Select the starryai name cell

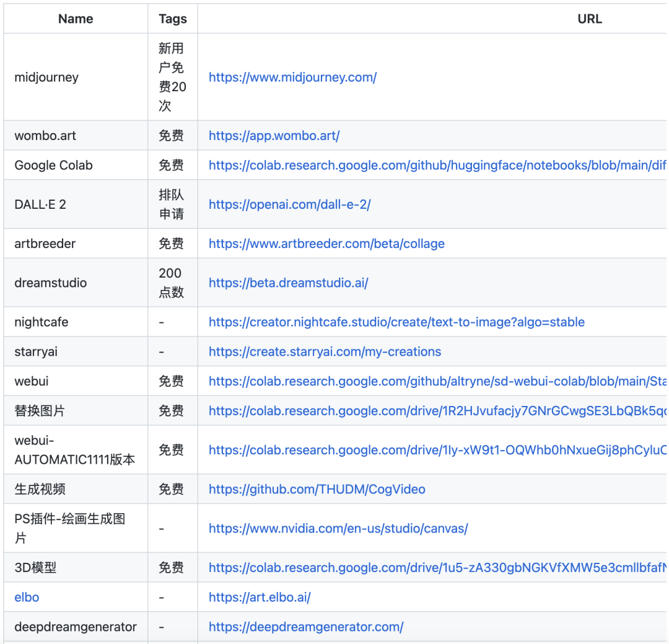coord(76,351)
